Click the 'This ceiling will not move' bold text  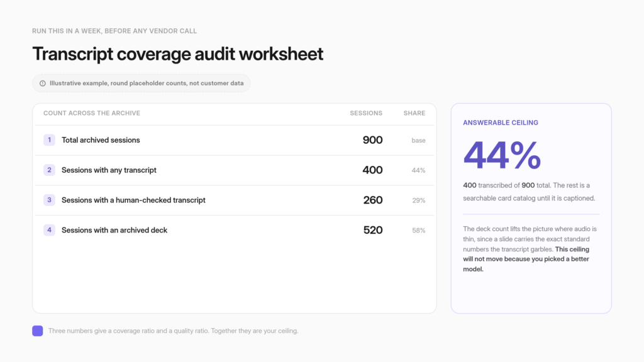click(526, 259)
